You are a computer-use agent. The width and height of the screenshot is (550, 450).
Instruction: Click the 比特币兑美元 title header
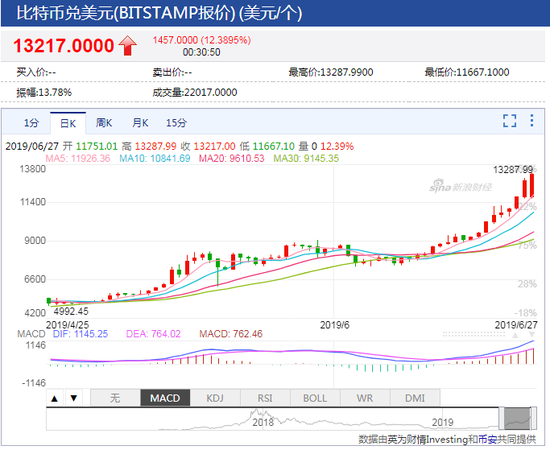pyautogui.click(x=159, y=13)
